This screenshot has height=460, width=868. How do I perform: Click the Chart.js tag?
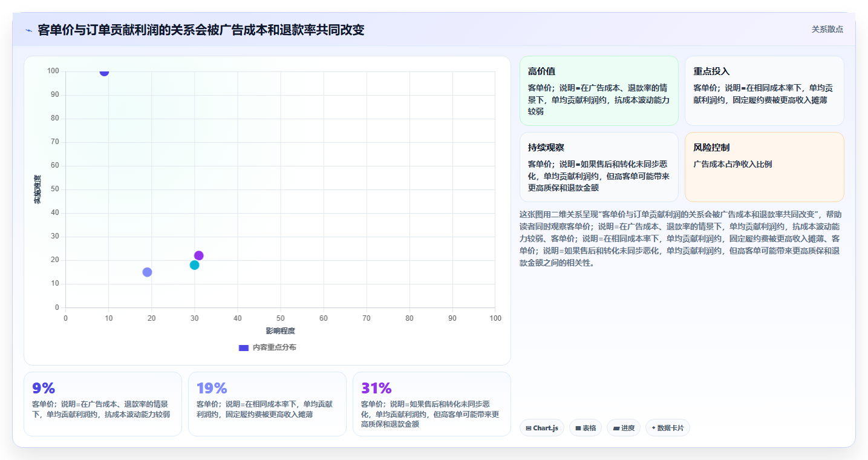click(542, 428)
